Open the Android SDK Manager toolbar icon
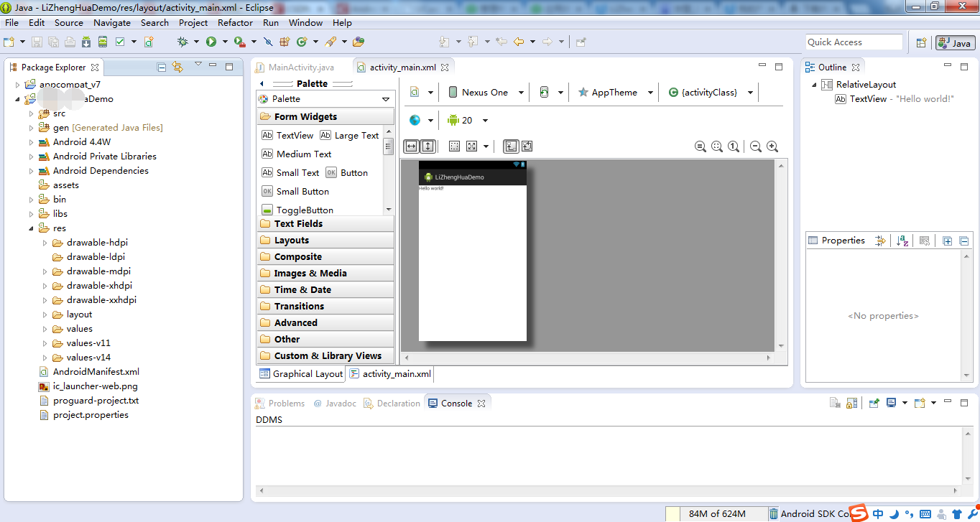Screen dimensions: 980x522 [x=86, y=42]
